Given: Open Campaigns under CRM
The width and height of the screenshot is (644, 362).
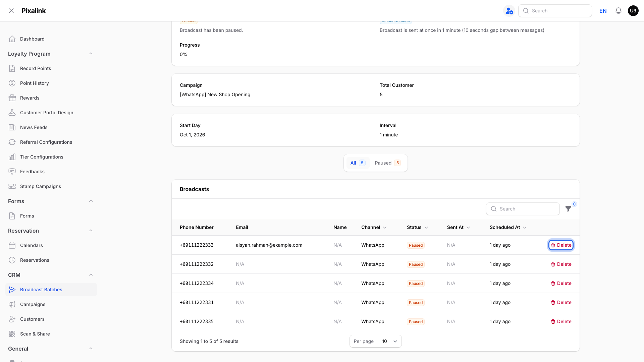Looking at the screenshot, I should [51, 304].
